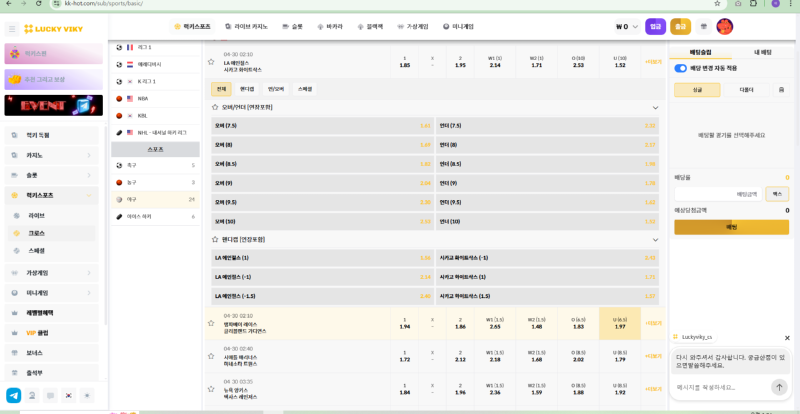This screenshot has height=414, width=800.
Task: Click the purple 입금 deposit button
Action: 655,27
